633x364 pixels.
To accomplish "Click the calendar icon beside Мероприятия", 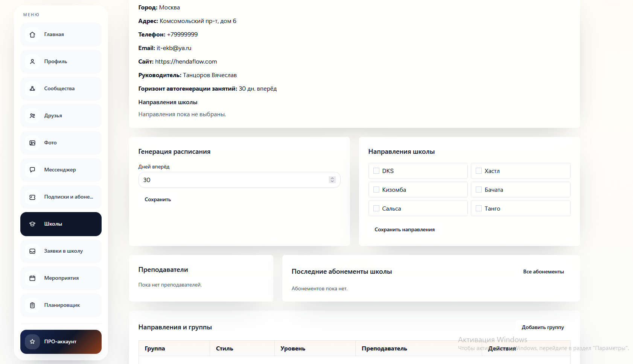I will 32,278.
